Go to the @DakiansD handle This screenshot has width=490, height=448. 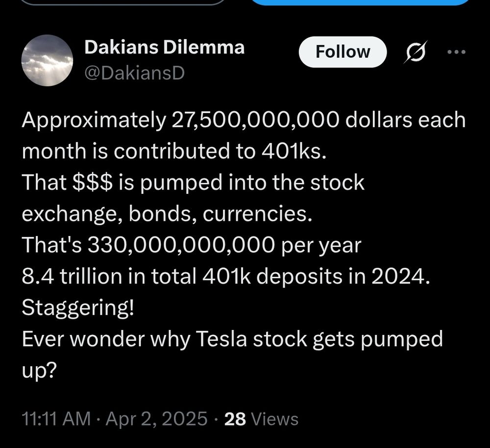click(x=135, y=73)
